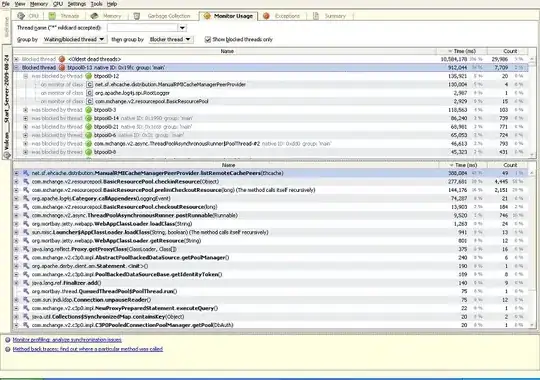Expand the btpool0-8 blocker row
This screenshot has width=540, height=380.
pos(25,152)
